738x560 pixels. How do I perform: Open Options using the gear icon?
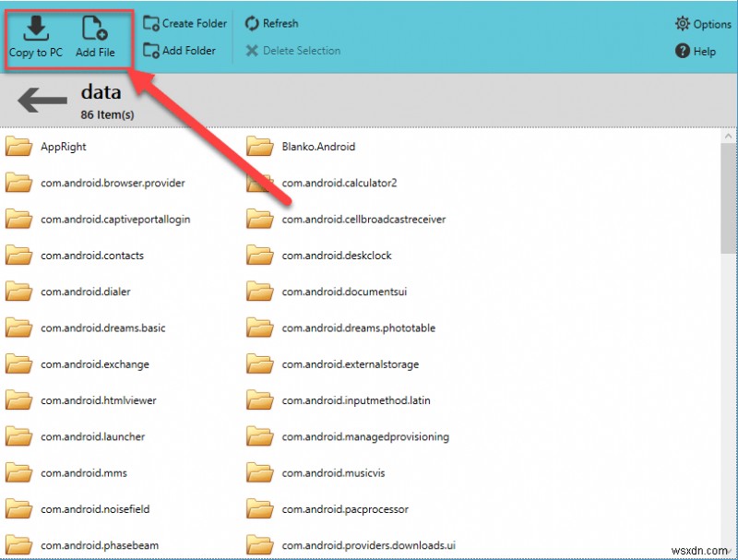[681, 24]
